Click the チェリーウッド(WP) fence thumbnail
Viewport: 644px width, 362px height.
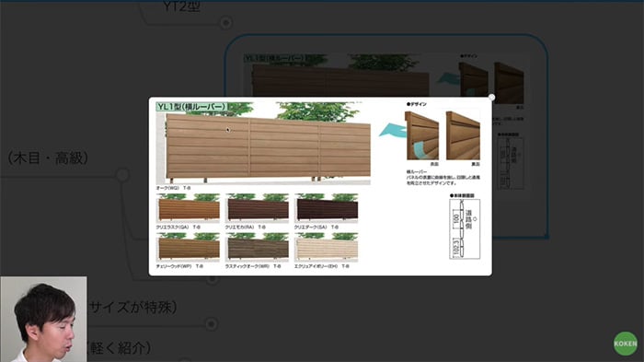(x=188, y=247)
